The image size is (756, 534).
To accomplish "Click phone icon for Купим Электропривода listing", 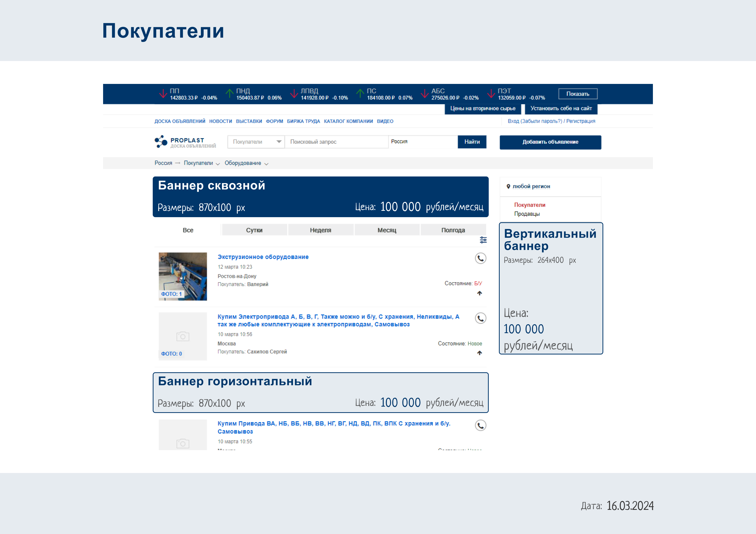I will (x=480, y=318).
